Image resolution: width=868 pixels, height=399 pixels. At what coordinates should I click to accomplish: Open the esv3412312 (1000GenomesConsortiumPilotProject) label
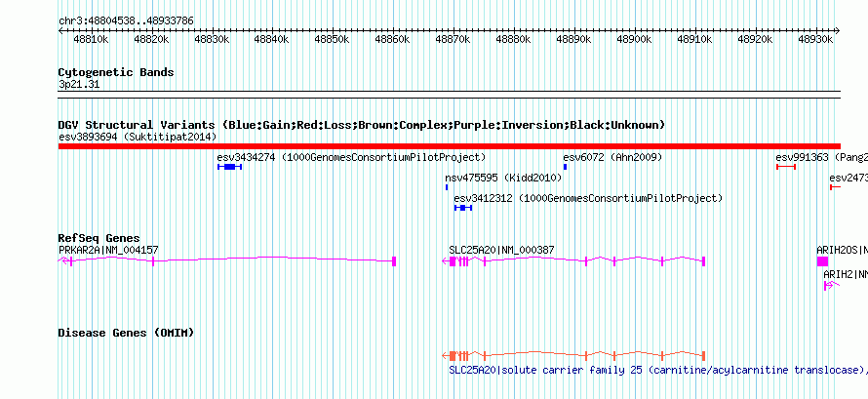point(588,198)
